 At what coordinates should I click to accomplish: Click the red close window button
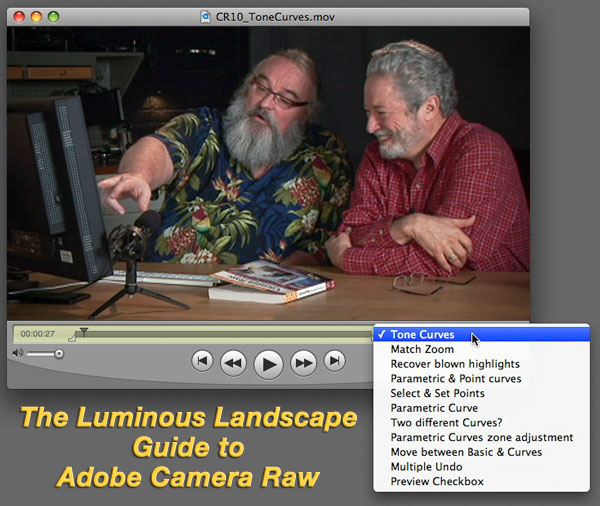click(x=19, y=17)
